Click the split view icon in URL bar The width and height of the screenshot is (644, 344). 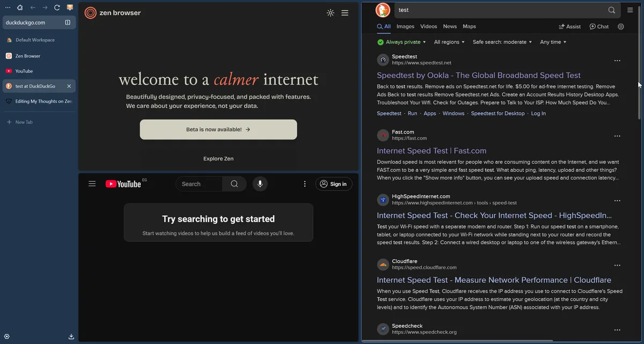[68, 23]
